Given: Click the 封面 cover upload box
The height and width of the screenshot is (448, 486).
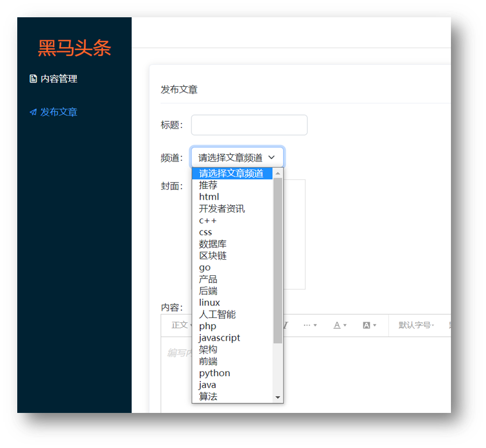Looking at the screenshot, I should (x=295, y=234).
